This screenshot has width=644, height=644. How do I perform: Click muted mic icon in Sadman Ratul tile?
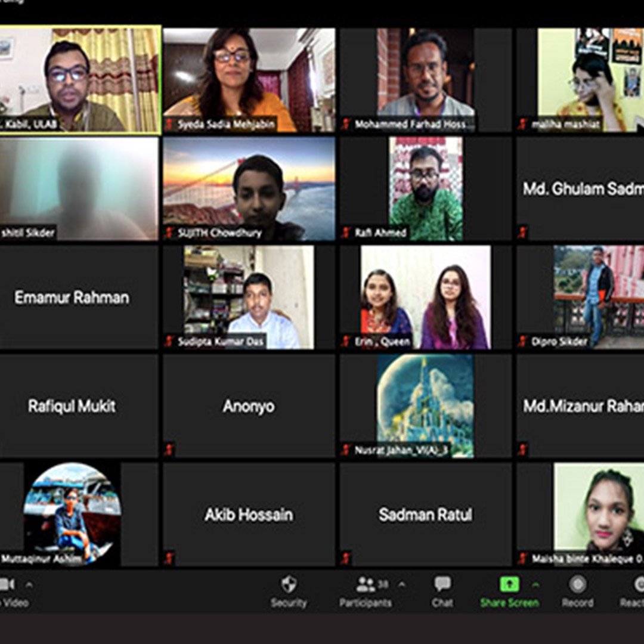point(346,559)
